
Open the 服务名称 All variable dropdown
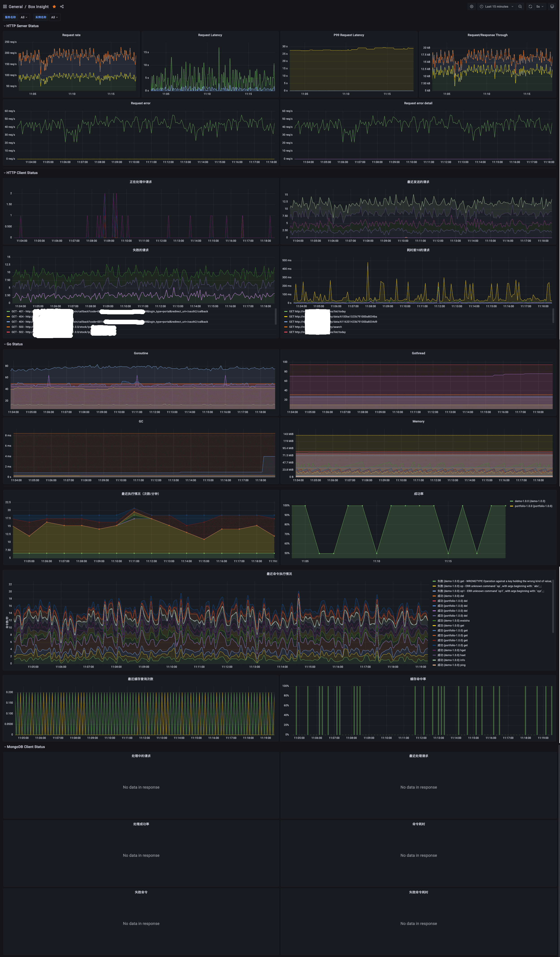point(24,17)
